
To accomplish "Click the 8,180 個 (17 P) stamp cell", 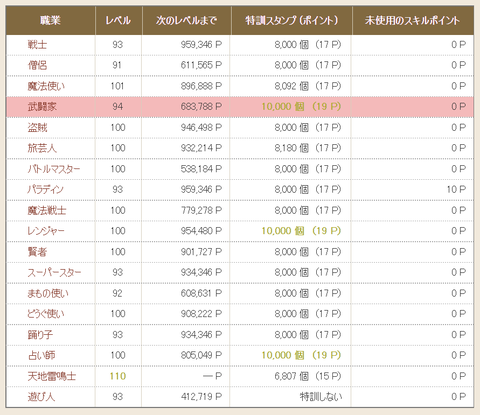I will click(308, 148).
